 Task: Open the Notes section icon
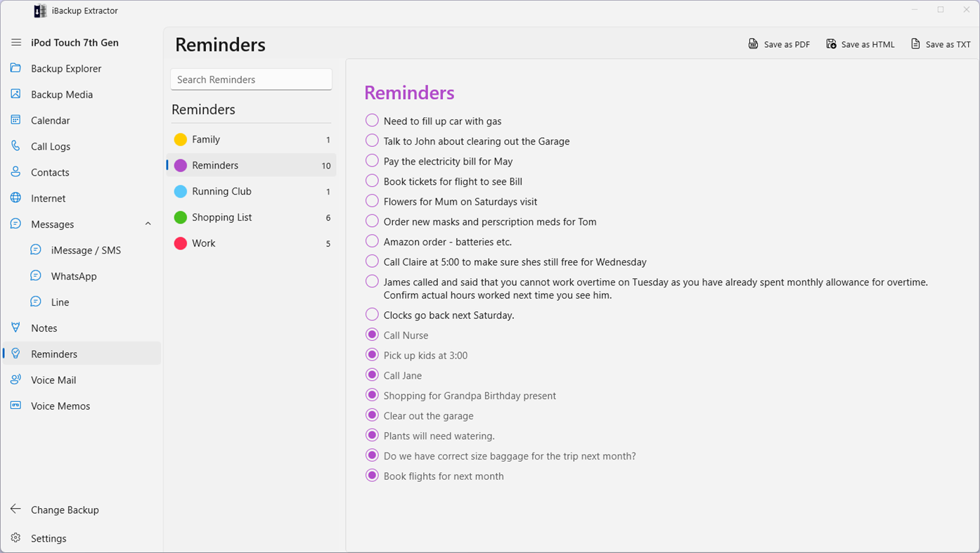point(15,327)
